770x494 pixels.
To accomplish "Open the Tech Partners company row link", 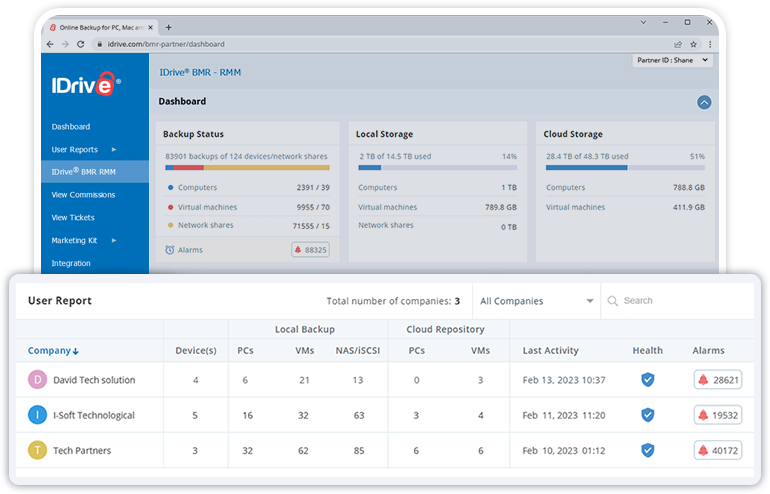I will [82, 450].
